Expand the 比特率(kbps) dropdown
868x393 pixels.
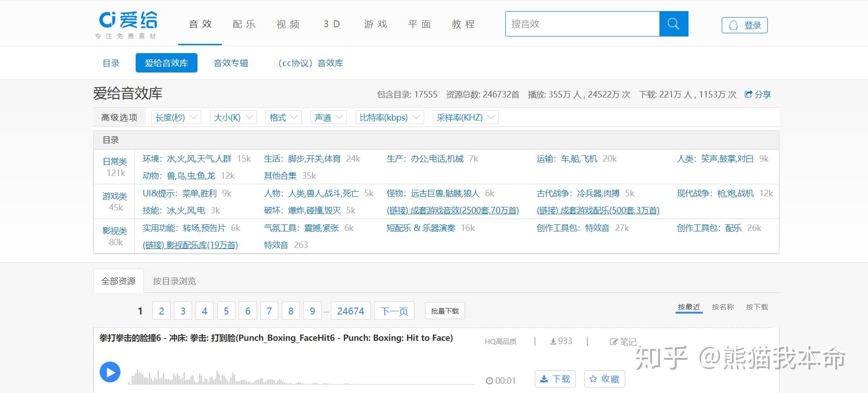[x=389, y=117]
